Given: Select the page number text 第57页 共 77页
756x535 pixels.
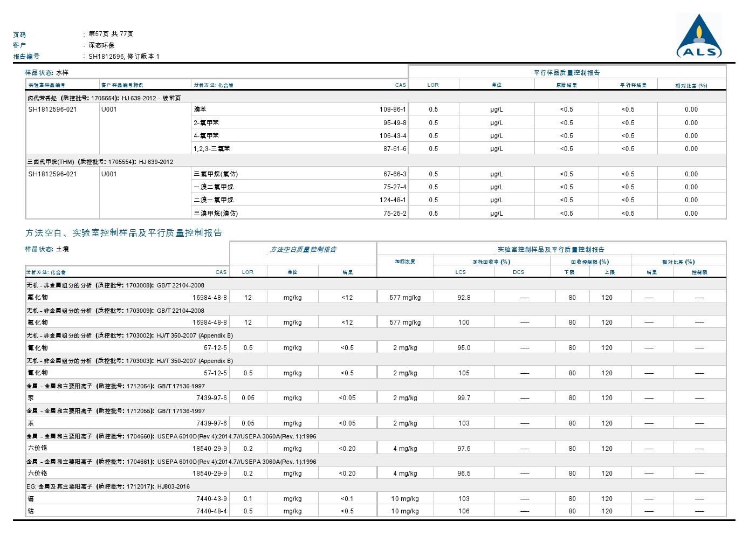Looking at the screenshot, I should [111, 34].
